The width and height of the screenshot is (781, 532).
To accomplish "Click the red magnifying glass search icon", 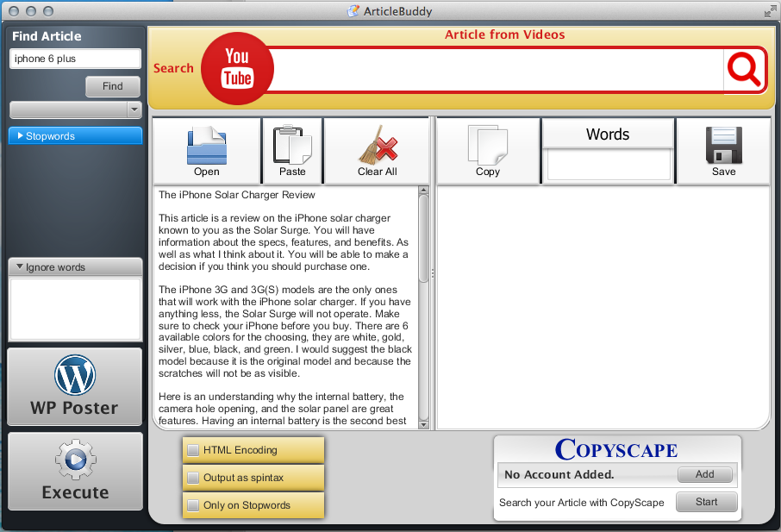I will [744, 69].
